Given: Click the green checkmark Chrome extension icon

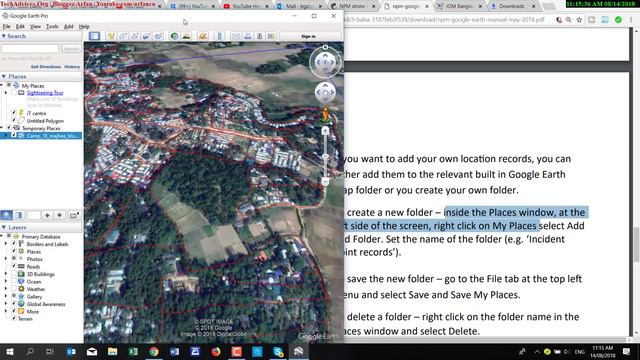Looking at the screenshot, I should (618, 20).
